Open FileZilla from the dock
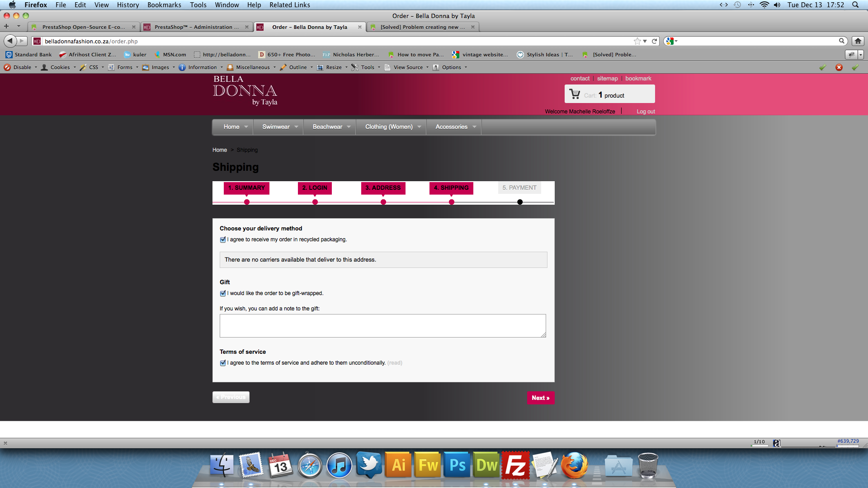Screen dimensions: 868x488 (515, 465)
